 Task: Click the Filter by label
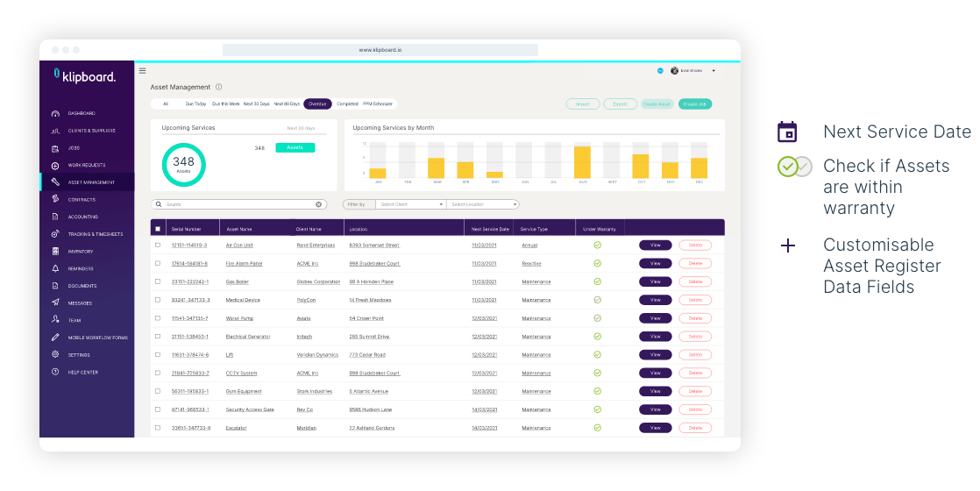(x=356, y=204)
